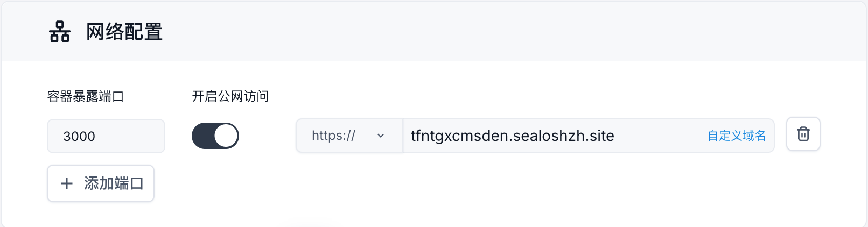Screen dimensions: 868x227
Task: Click the domain tfntgxcmsden.sealoshzh.site
Action: 512,136
